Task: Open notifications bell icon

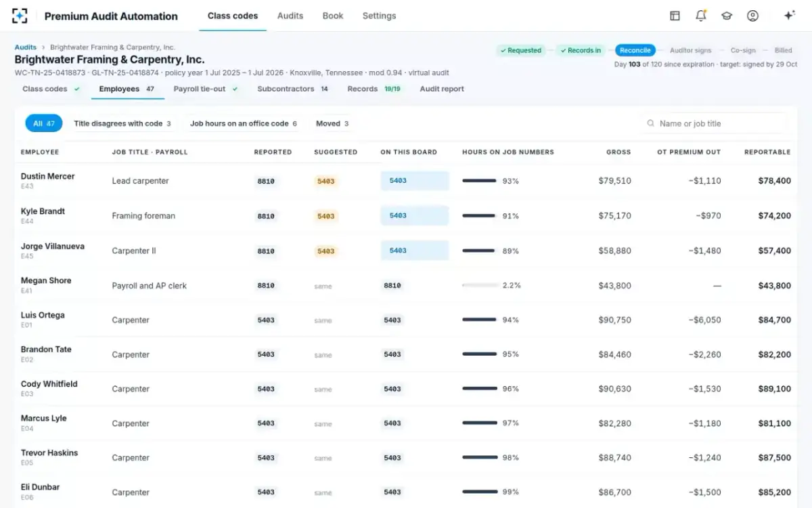Action: [x=701, y=16]
